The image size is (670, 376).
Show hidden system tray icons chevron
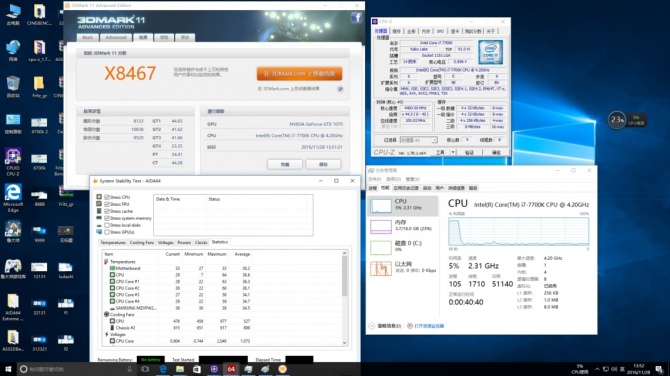[x=597, y=369]
